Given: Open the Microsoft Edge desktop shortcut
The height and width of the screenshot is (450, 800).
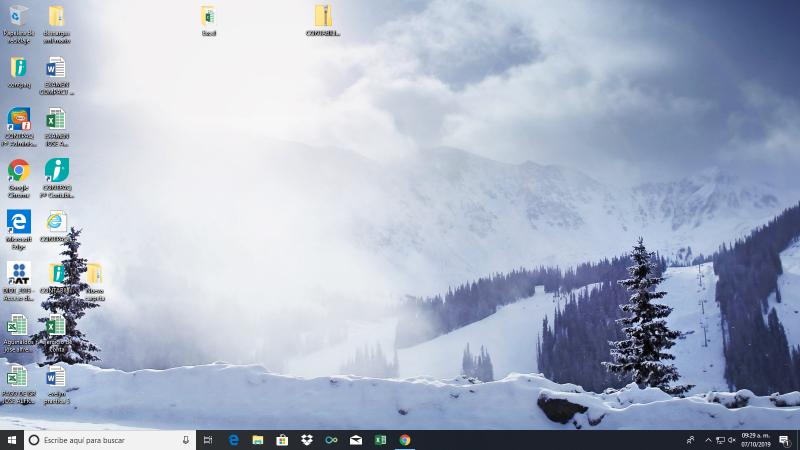Looking at the screenshot, I should 19,221.
